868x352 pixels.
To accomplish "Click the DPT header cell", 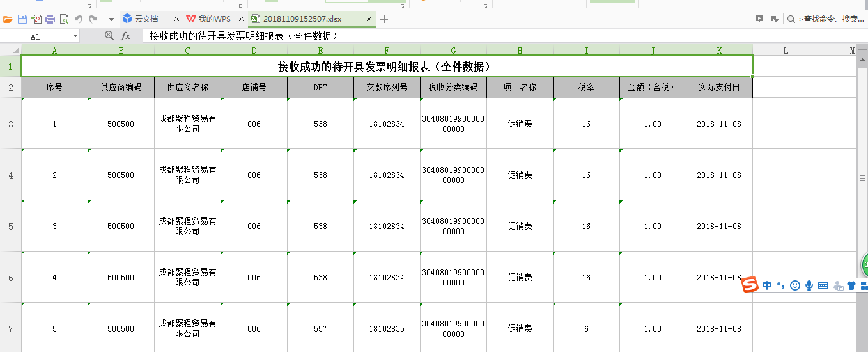I will tap(320, 87).
